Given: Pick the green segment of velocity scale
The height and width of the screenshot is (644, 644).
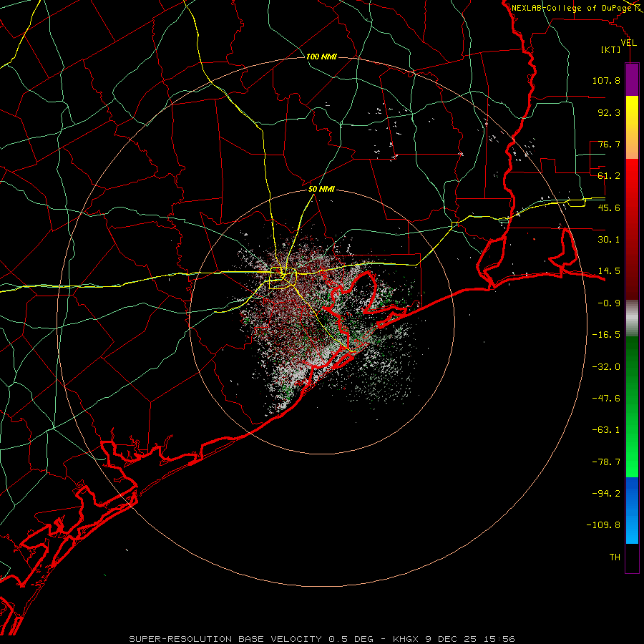Looking at the screenshot, I should pyautogui.click(x=632, y=406).
